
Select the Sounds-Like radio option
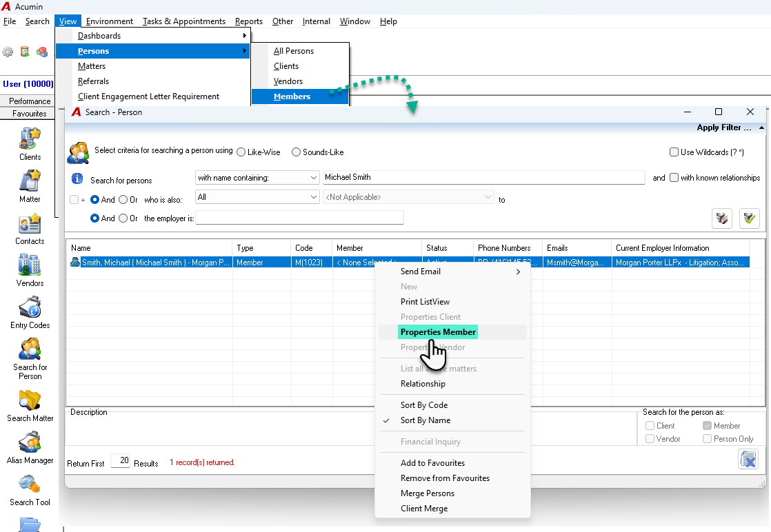pos(296,152)
